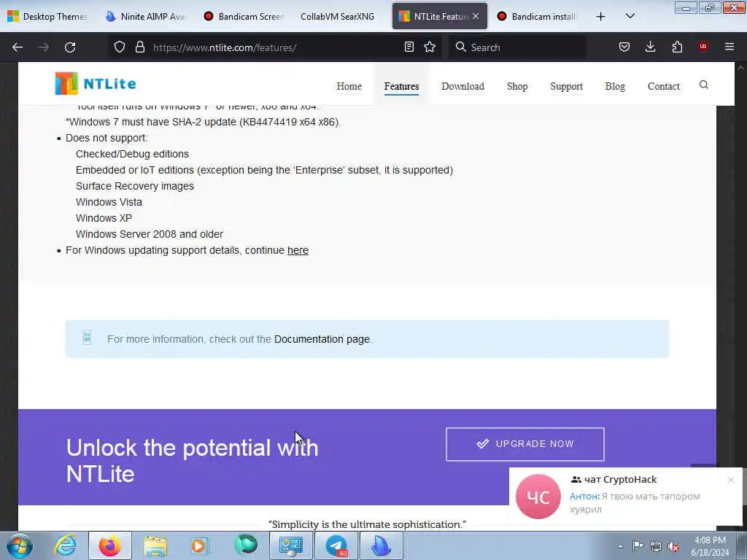The width and height of the screenshot is (747, 560).
Task: Show hidden system tray icons
Action: (620, 546)
